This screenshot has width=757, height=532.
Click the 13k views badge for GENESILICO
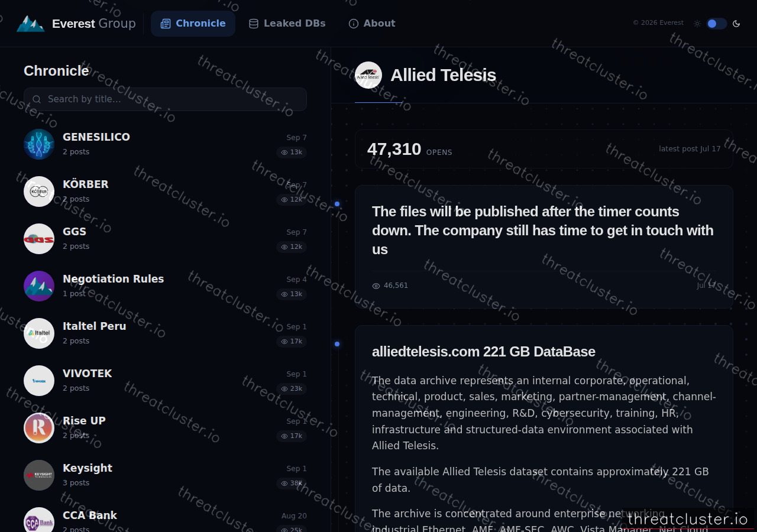[x=292, y=153]
